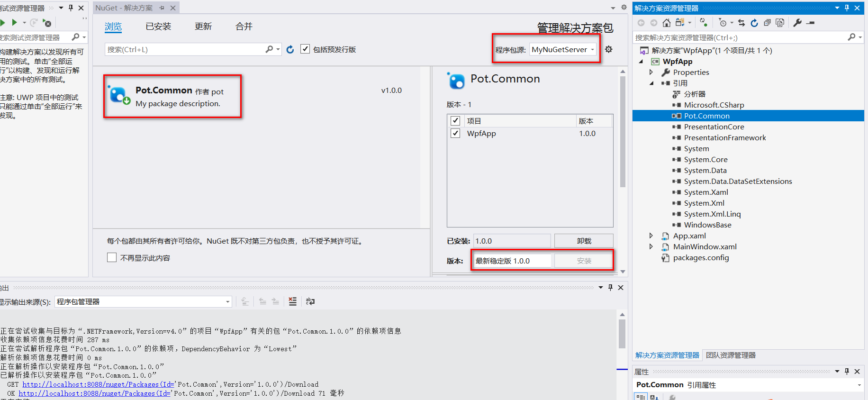The width and height of the screenshot is (868, 400).
Task: Click sync with active document icon
Action: pyautogui.click(x=704, y=23)
